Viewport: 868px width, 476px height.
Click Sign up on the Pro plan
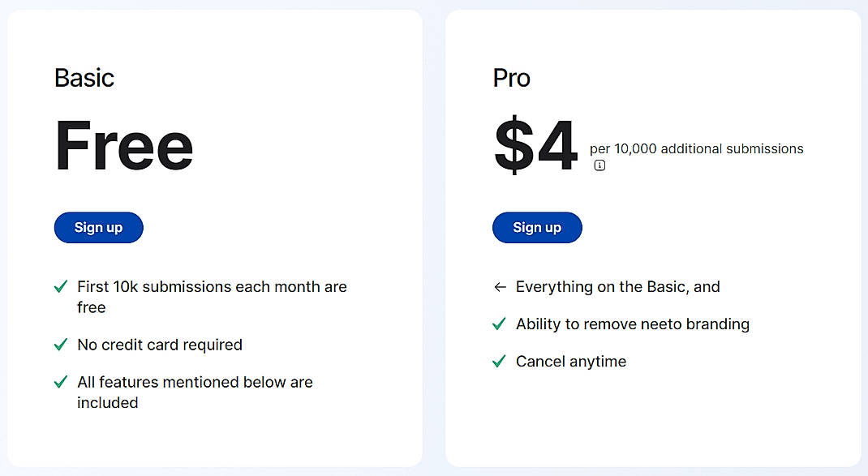tap(537, 228)
